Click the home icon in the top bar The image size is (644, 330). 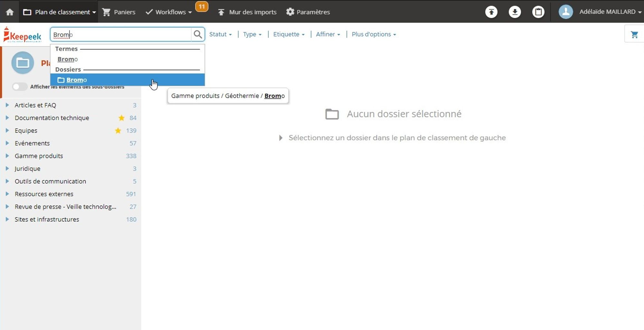point(9,12)
